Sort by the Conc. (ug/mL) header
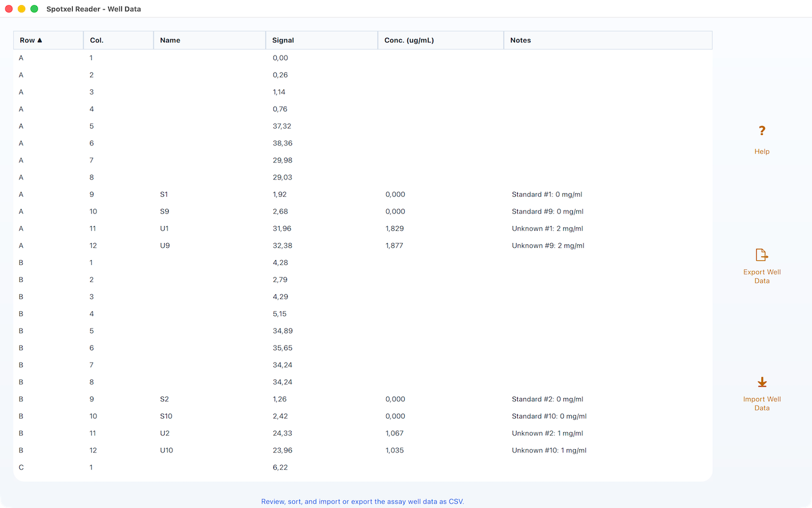 click(x=441, y=40)
